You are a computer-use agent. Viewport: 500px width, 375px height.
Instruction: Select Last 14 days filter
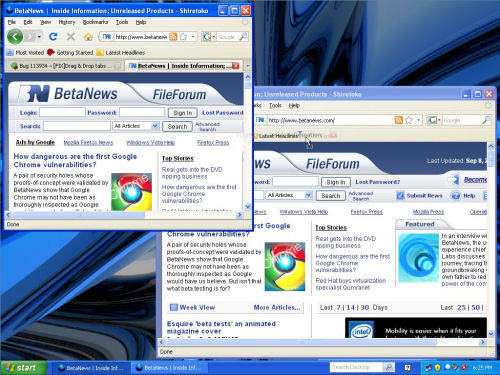click(351, 307)
